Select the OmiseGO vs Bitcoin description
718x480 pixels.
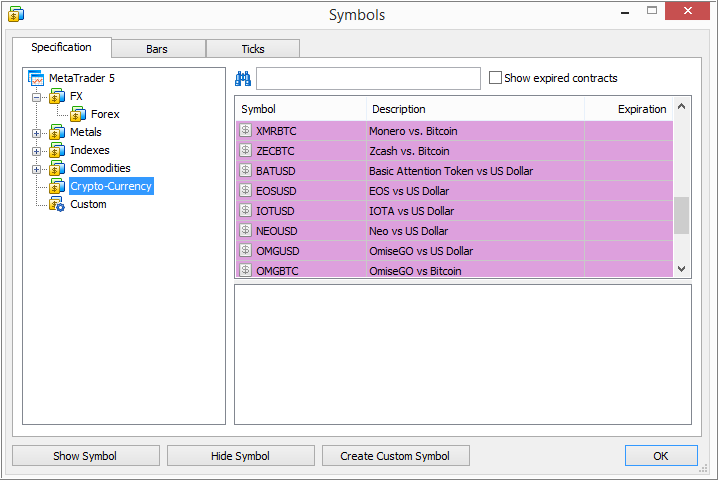point(415,271)
